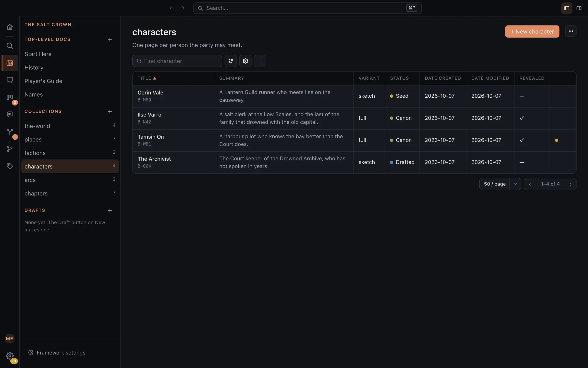Select the documents library rail icon

click(10, 63)
